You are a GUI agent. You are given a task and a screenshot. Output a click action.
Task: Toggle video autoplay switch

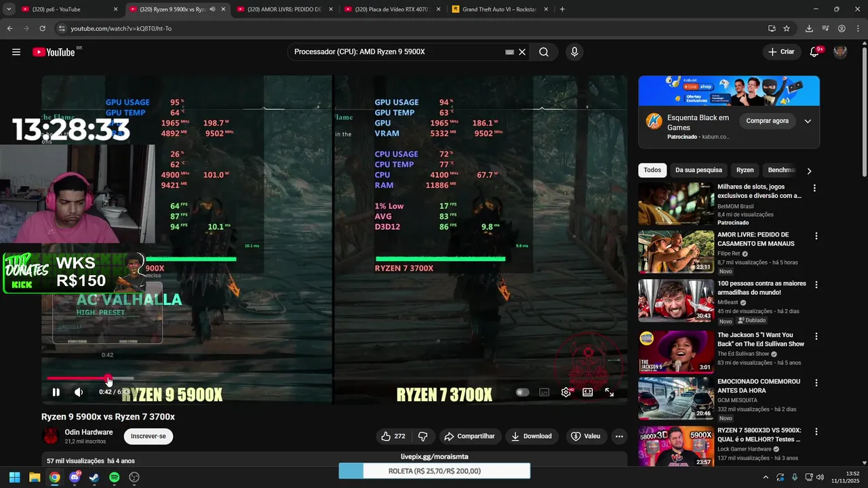coord(522,392)
